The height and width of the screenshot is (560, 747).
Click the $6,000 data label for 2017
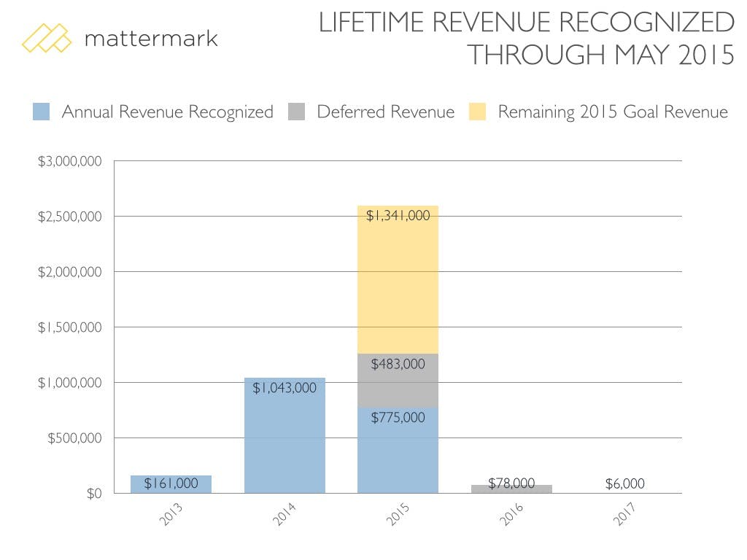click(x=624, y=483)
